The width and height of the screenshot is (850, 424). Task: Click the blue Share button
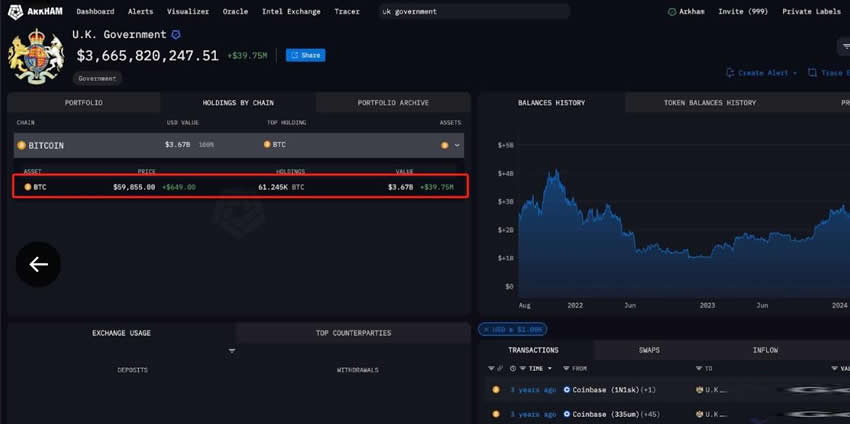point(305,55)
